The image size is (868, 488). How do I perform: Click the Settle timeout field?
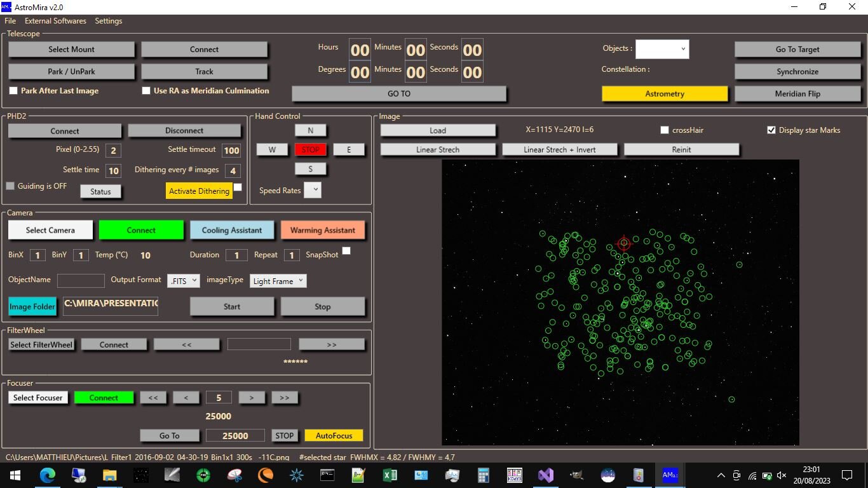pos(231,151)
